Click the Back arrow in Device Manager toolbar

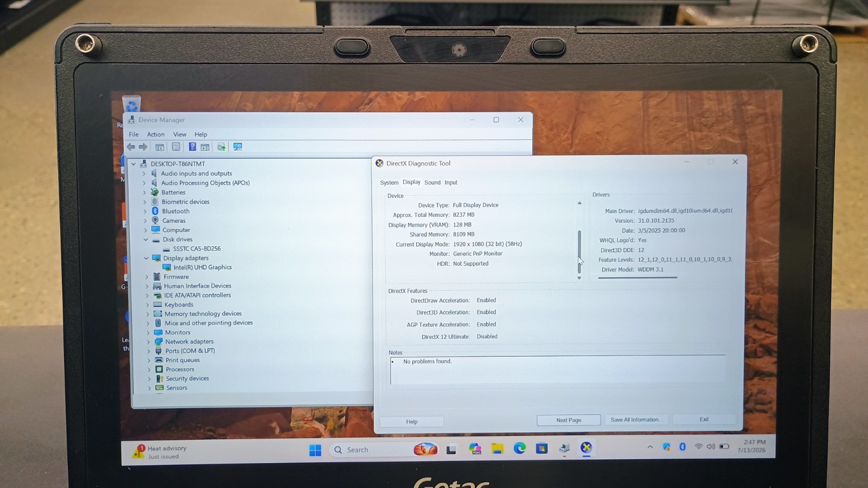[x=131, y=147]
